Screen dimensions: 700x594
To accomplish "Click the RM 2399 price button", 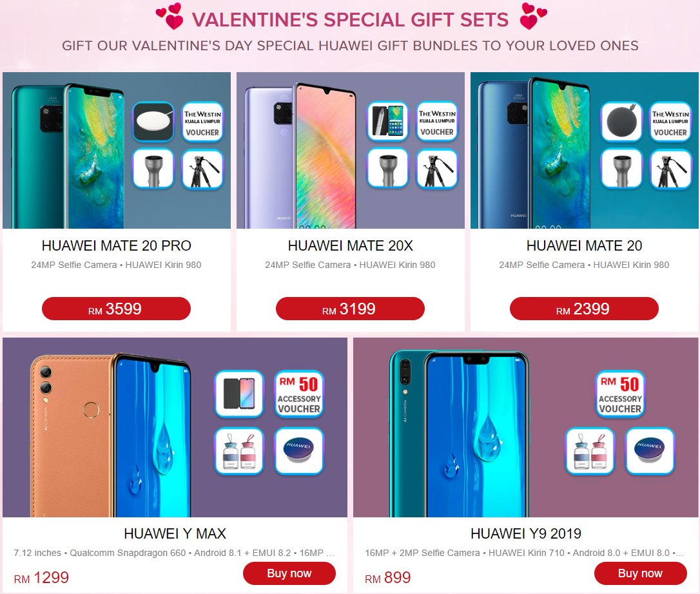I will point(584,309).
